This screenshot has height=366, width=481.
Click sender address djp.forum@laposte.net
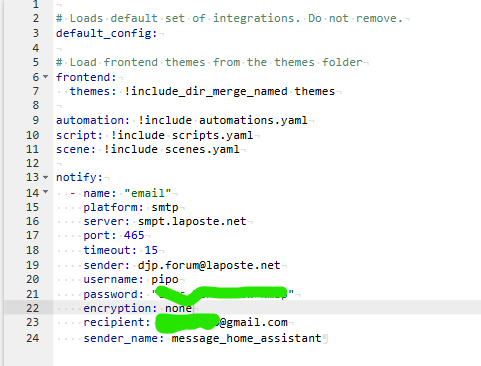(x=209, y=265)
